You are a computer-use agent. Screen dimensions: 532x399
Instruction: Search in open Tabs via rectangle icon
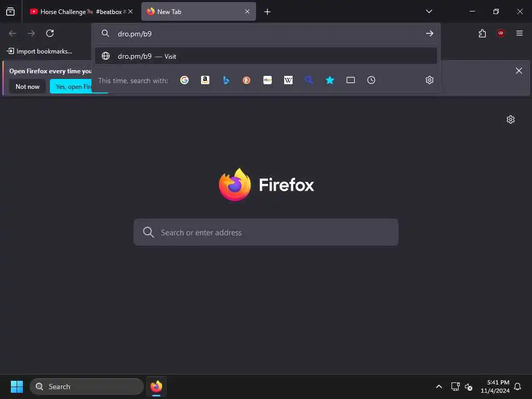[351, 80]
